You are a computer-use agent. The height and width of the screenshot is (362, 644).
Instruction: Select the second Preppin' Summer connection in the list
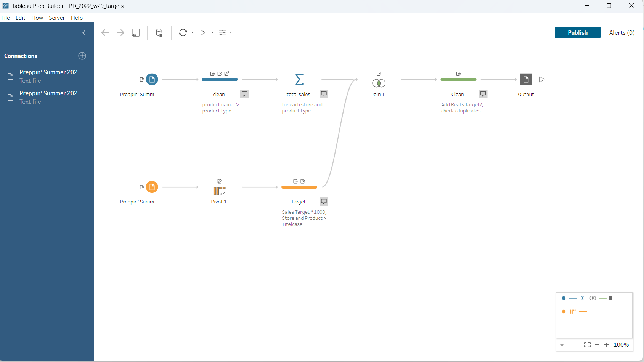point(47,97)
